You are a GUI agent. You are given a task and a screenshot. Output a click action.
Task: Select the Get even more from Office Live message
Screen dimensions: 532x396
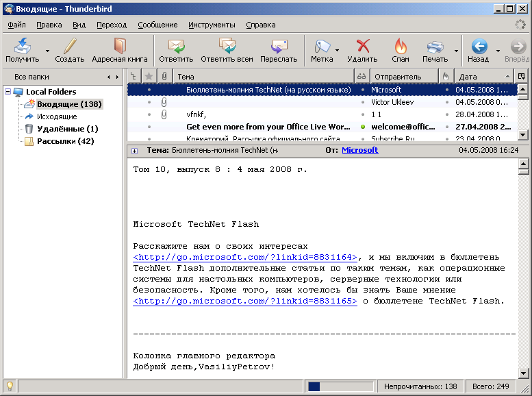pos(322,127)
